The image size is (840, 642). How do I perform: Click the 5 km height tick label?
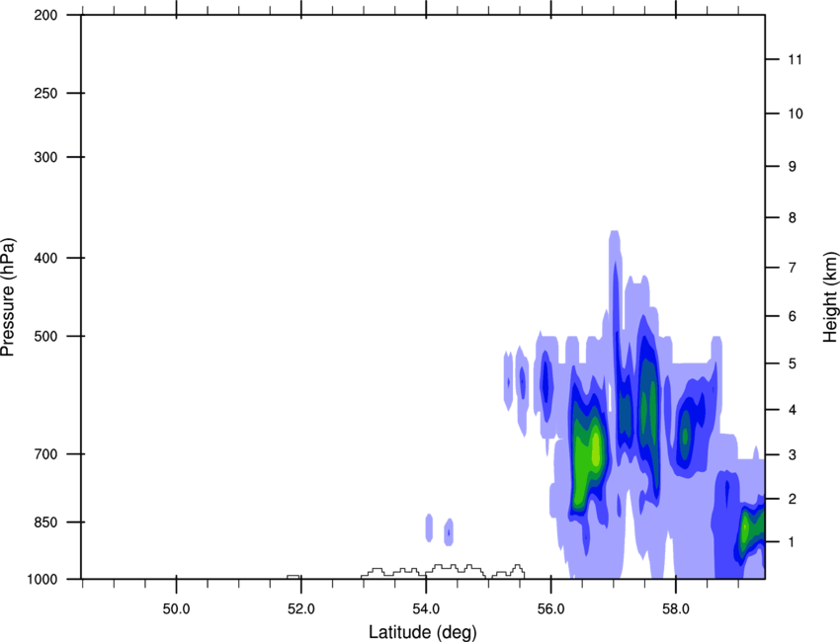[x=793, y=363]
